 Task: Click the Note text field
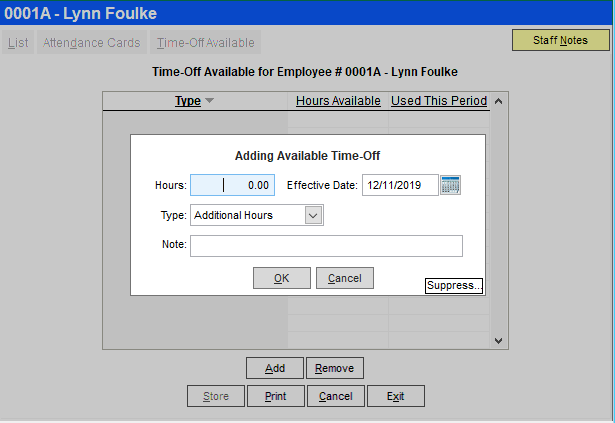[x=326, y=246]
